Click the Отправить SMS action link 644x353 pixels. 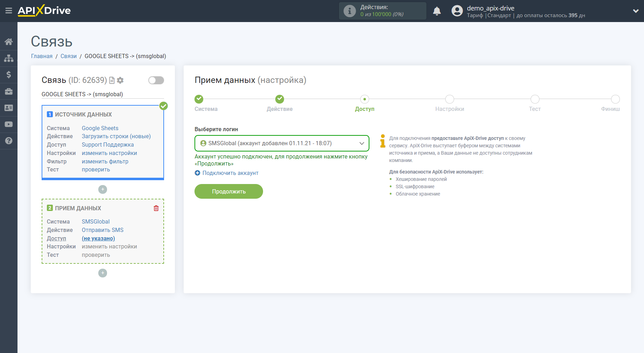[x=102, y=230]
